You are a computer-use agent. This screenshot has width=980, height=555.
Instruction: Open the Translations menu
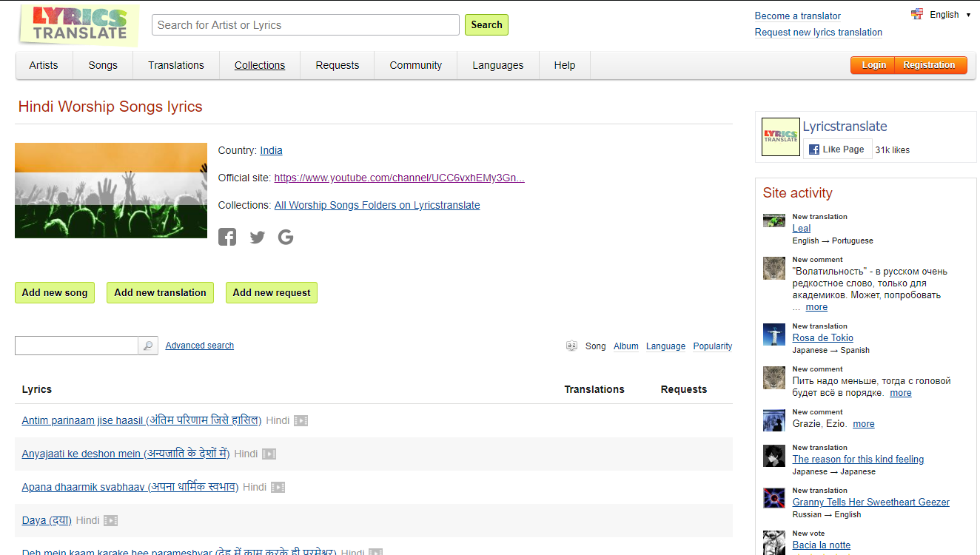[176, 65]
